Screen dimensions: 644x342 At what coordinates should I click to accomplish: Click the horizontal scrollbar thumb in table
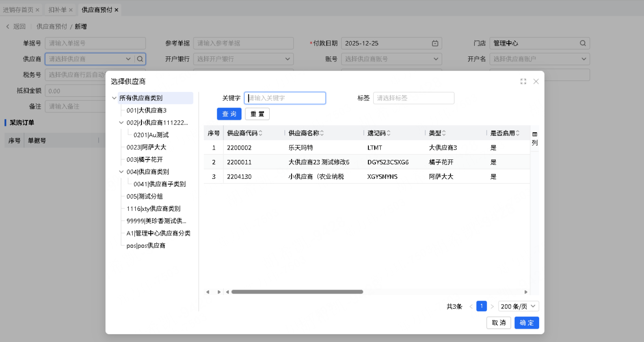click(x=297, y=292)
